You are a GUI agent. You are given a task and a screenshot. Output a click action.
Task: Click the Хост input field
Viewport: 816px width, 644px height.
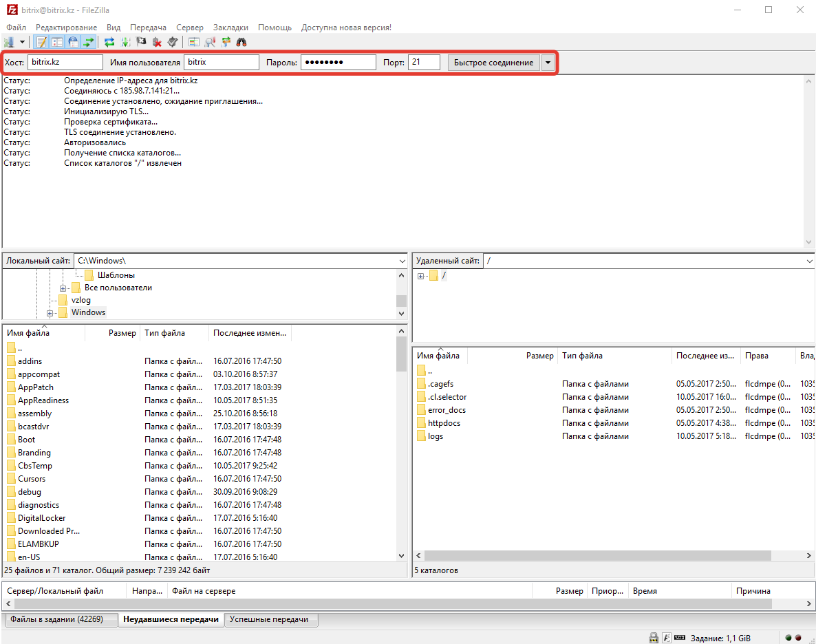65,63
